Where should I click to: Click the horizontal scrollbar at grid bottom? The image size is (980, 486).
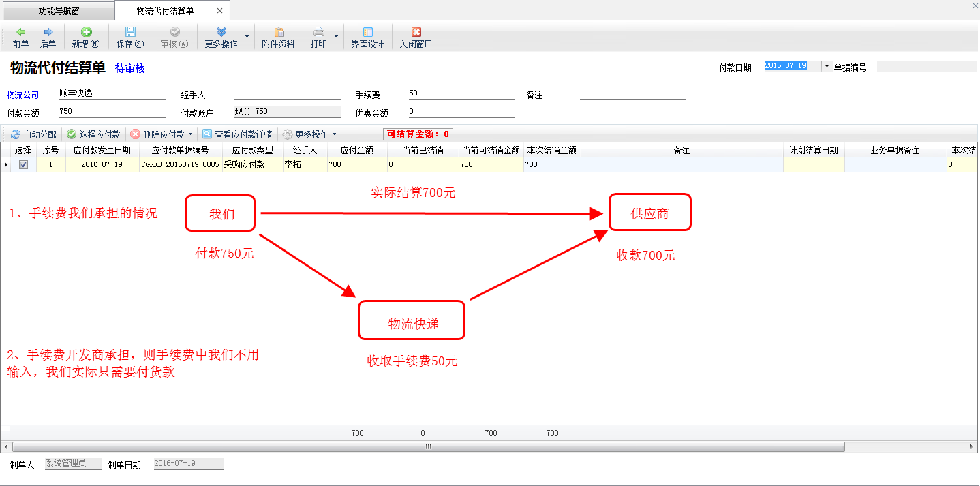428,447
